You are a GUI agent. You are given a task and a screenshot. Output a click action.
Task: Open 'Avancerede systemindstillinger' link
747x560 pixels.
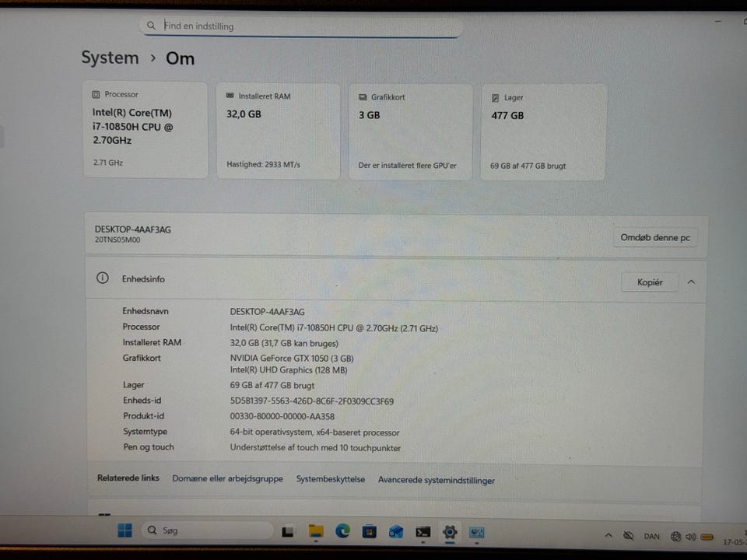click(x=437, y=480)
